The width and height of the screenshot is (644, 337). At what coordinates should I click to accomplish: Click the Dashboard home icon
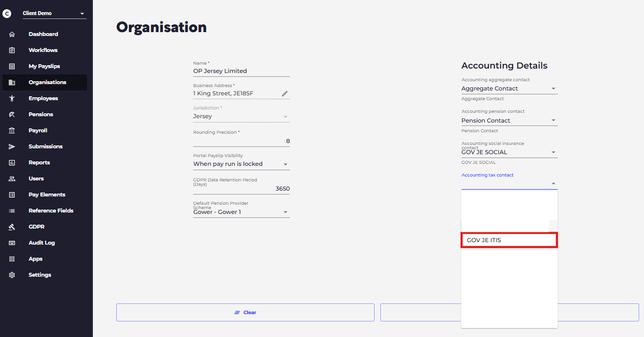12,34
